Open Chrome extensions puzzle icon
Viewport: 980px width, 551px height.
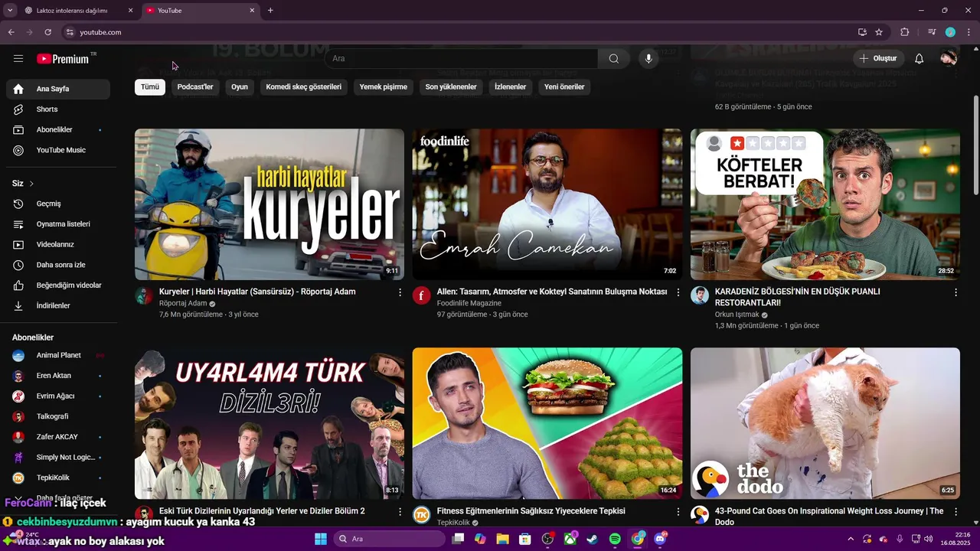905,32
